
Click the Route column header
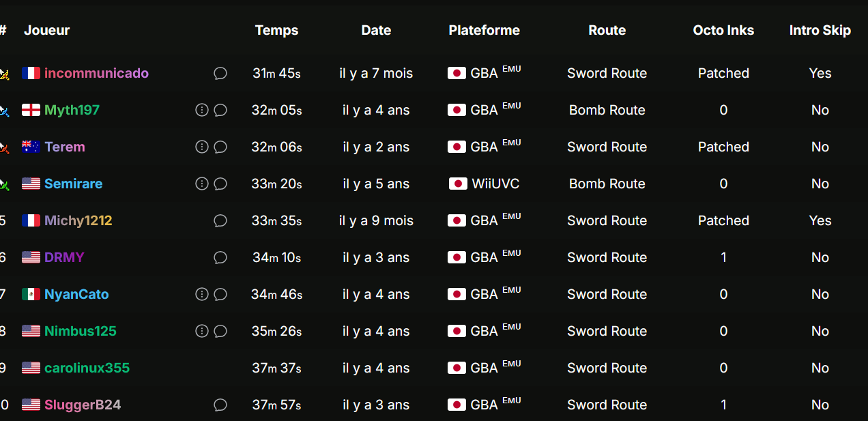pyautogui.click(x=607, y=30)
